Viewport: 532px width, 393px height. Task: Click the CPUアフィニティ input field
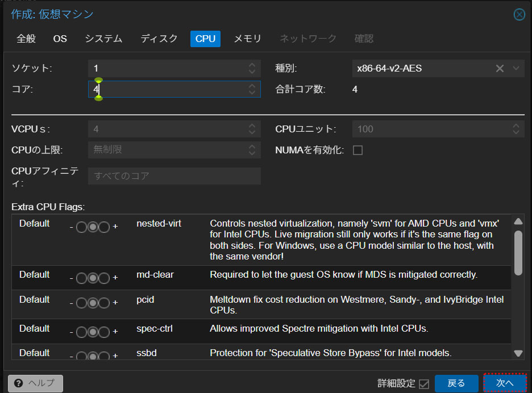point(174,176)
